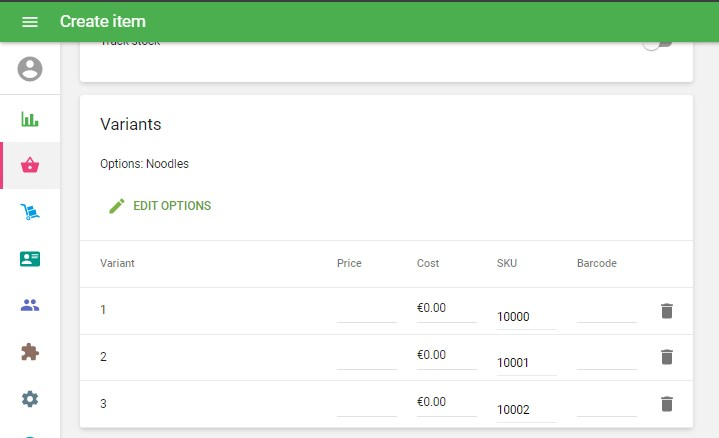Click the Edit Options button
719x438 pixels.
(160, 206)
